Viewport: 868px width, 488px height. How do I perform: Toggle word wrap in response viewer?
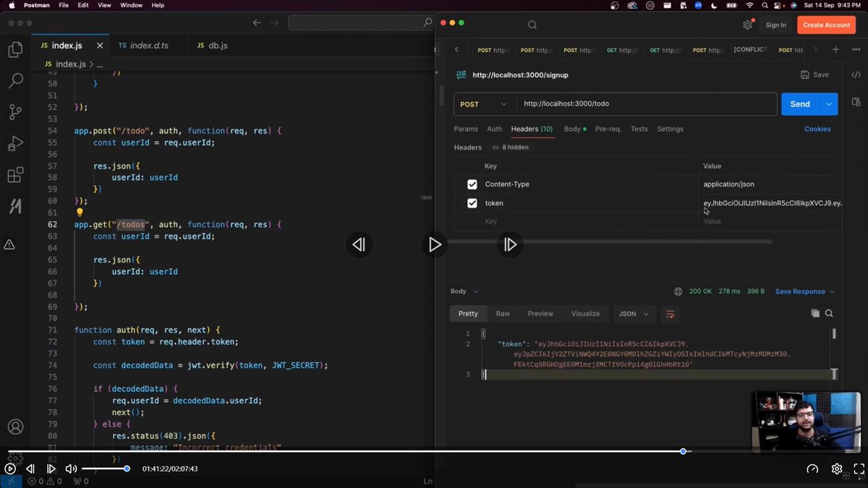pos(670,314)
